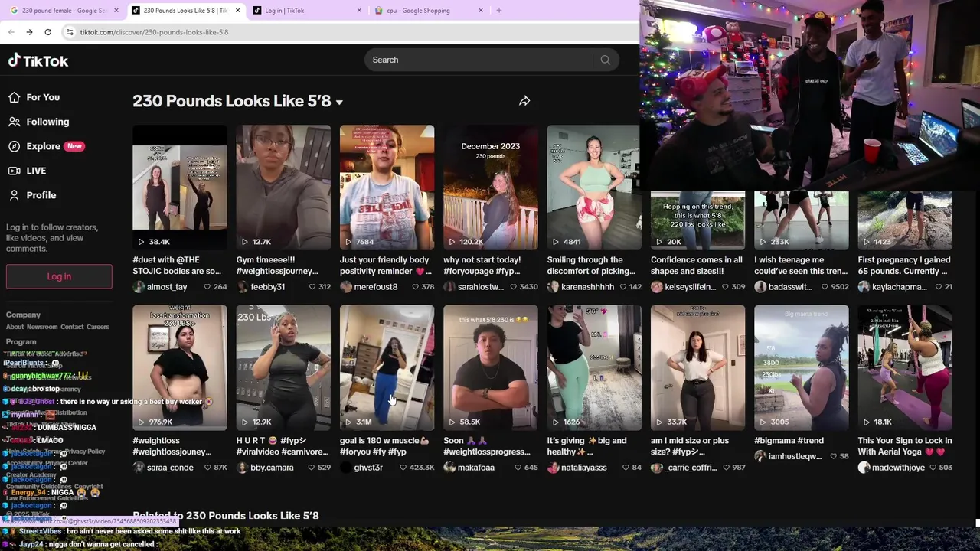Screen dimensions: 980x551
Task: Click the TikTok logo
Action: (38, 60)
